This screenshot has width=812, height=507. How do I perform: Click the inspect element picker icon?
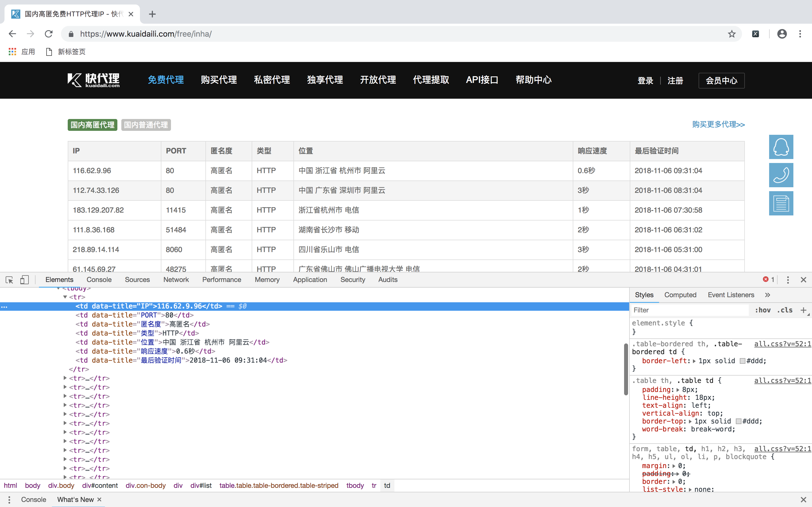(9, 280)
